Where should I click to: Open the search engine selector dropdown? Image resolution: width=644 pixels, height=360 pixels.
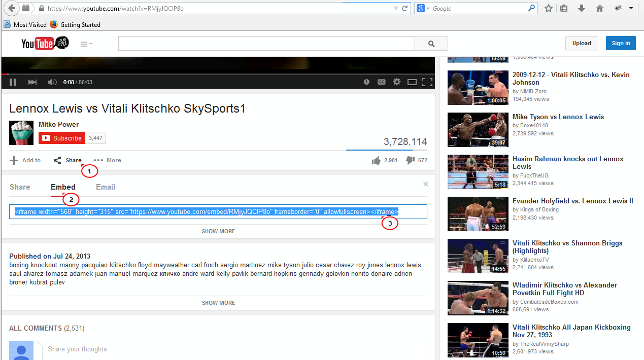(x=423, y=8)
